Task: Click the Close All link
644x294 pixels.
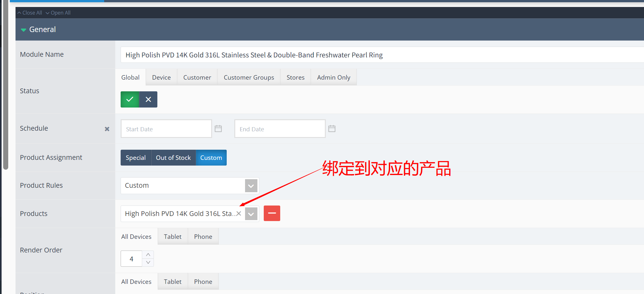Action: tap(29, 13)
